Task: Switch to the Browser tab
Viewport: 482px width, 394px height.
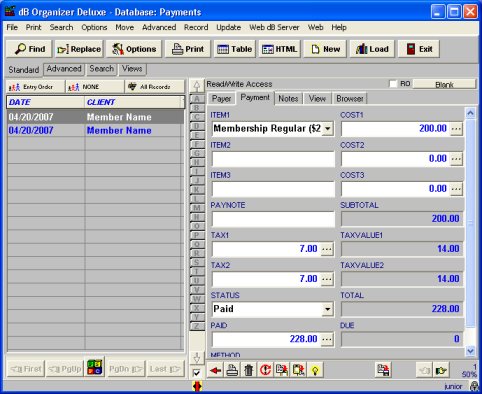Action: [350, 99]
